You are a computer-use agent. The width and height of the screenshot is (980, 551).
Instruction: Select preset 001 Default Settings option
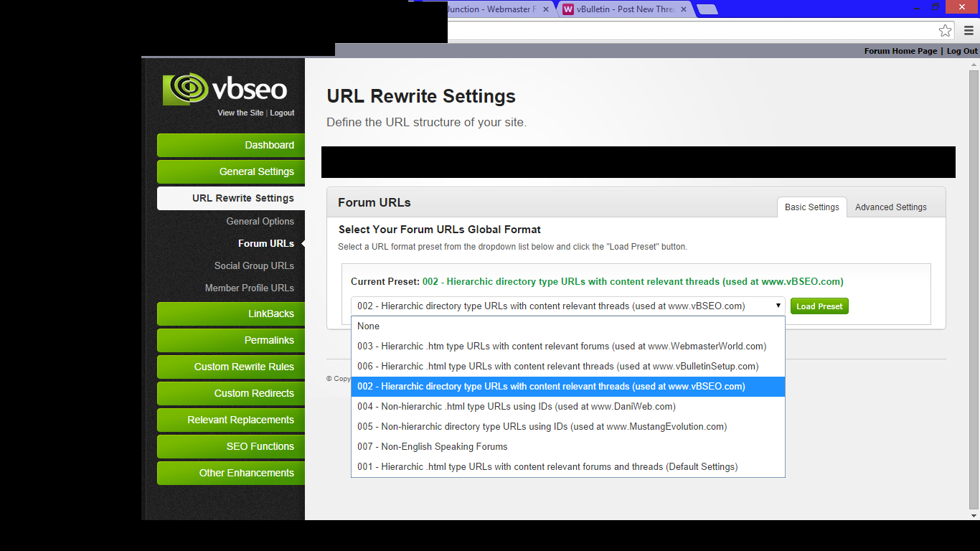(547, 467)
